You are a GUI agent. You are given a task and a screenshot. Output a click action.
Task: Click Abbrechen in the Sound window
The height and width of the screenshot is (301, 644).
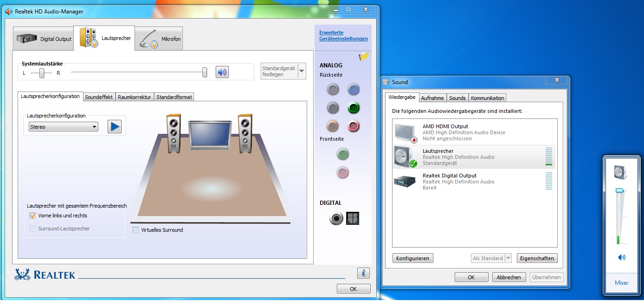point(509,277)
